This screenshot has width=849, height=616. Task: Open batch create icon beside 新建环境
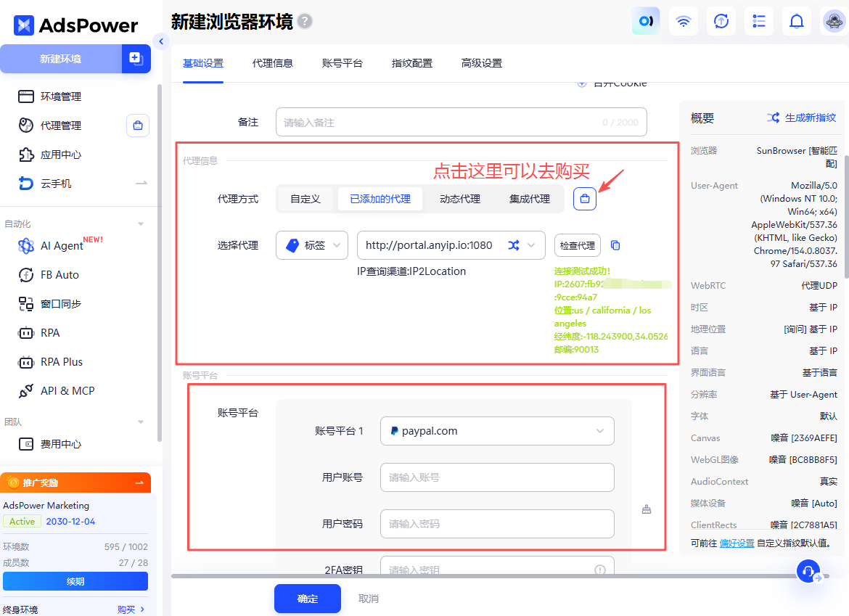(136, 59)
